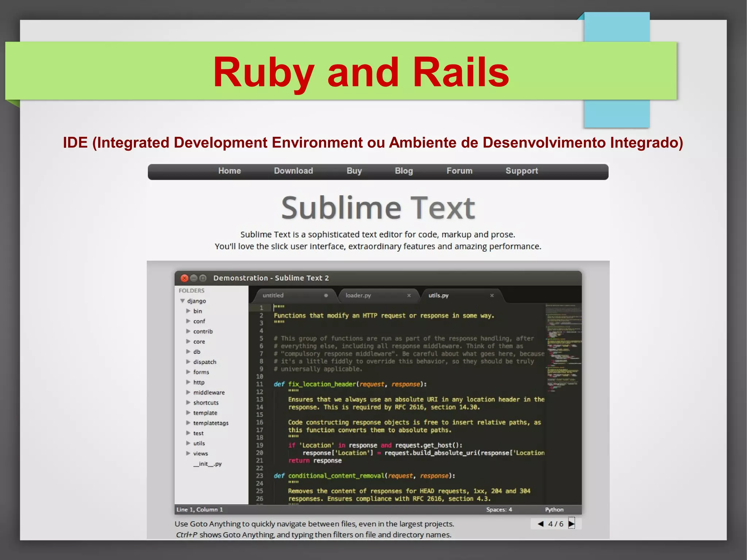Expand the views folder arrow

188,453
